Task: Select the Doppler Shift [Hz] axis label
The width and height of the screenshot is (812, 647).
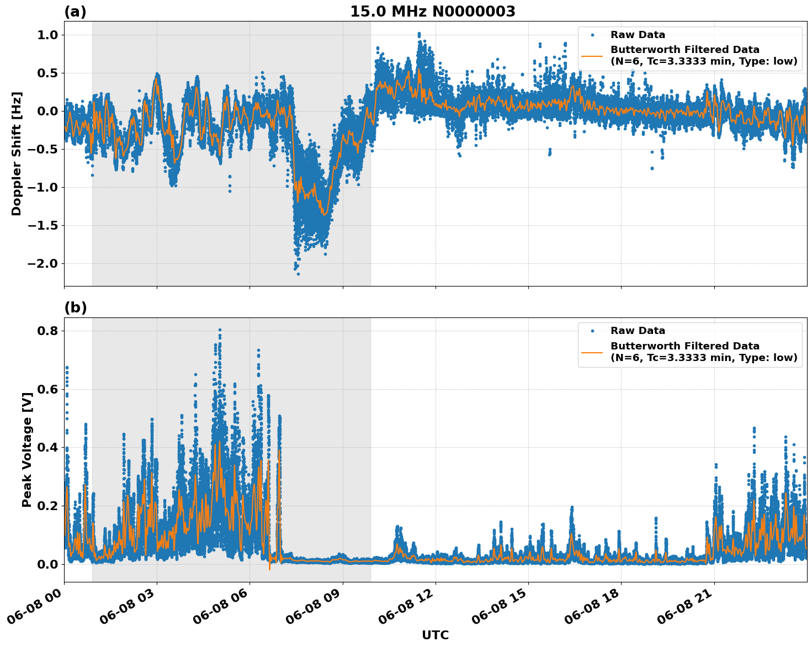Action: tap(17, 153)
